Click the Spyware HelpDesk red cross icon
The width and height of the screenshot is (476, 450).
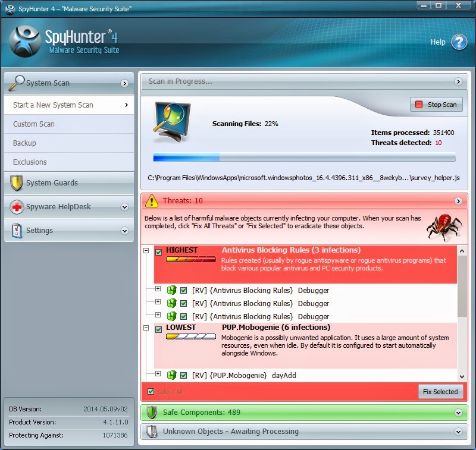[x=17, y=207]
